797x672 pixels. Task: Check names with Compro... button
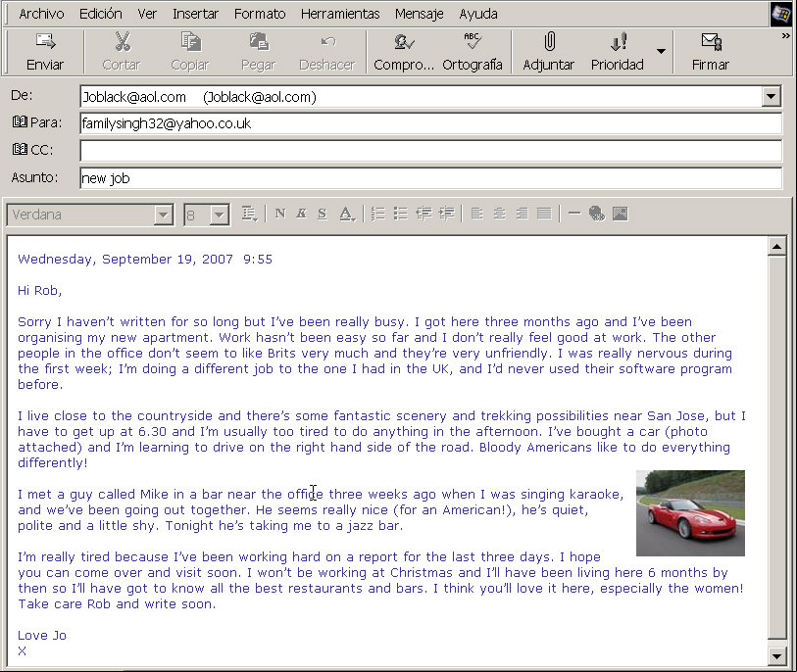point(404,51)
